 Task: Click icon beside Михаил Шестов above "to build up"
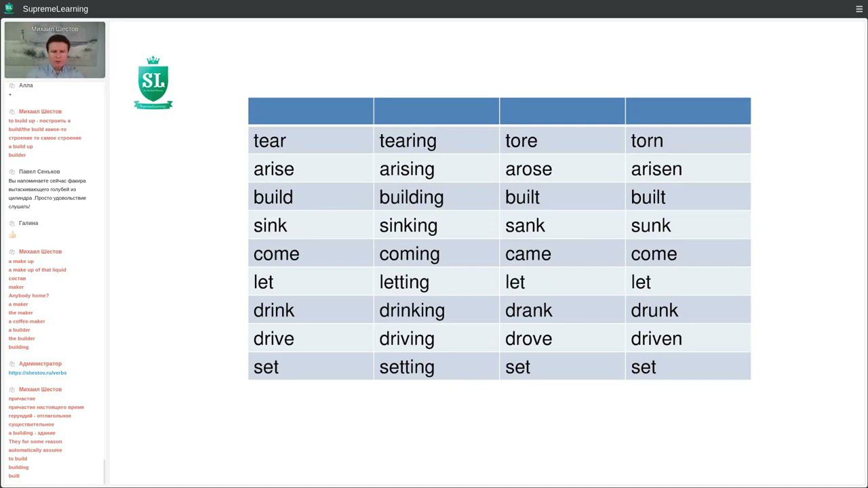(12, 112)
